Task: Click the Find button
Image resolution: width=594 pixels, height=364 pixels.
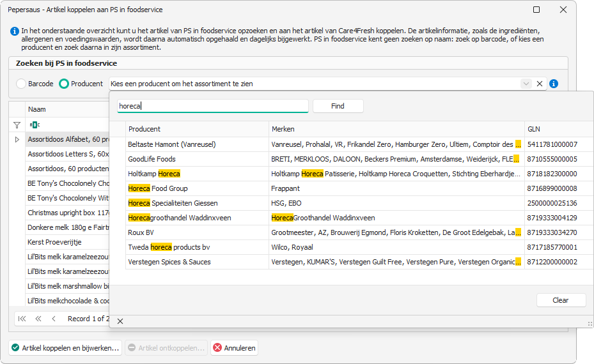Action: pyautogui.click(x=338, y=106)
